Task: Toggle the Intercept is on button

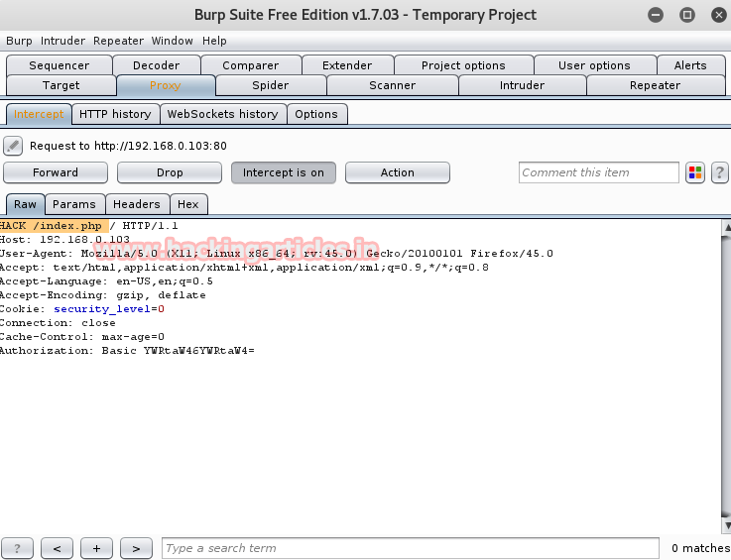Action: (284, 172)
